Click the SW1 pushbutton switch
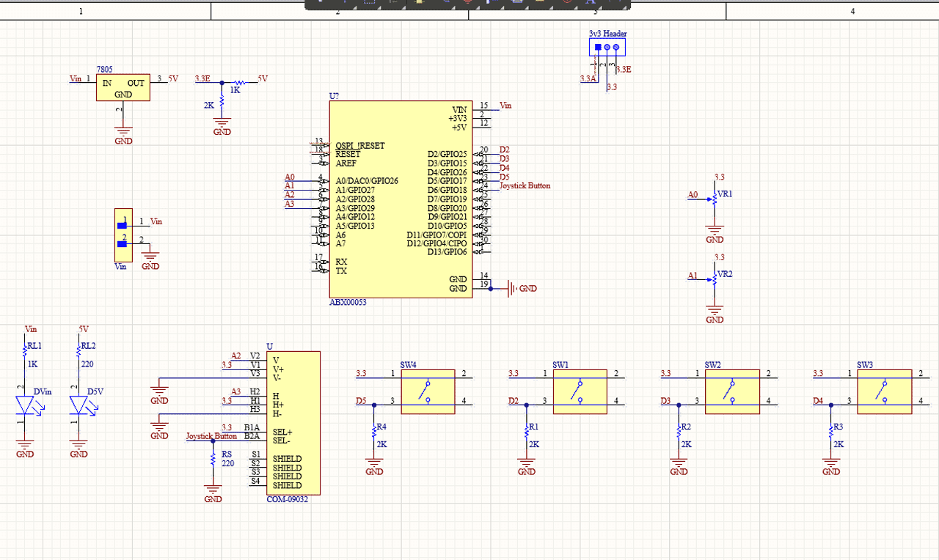The image size is (939, 560). click(580, 391)
